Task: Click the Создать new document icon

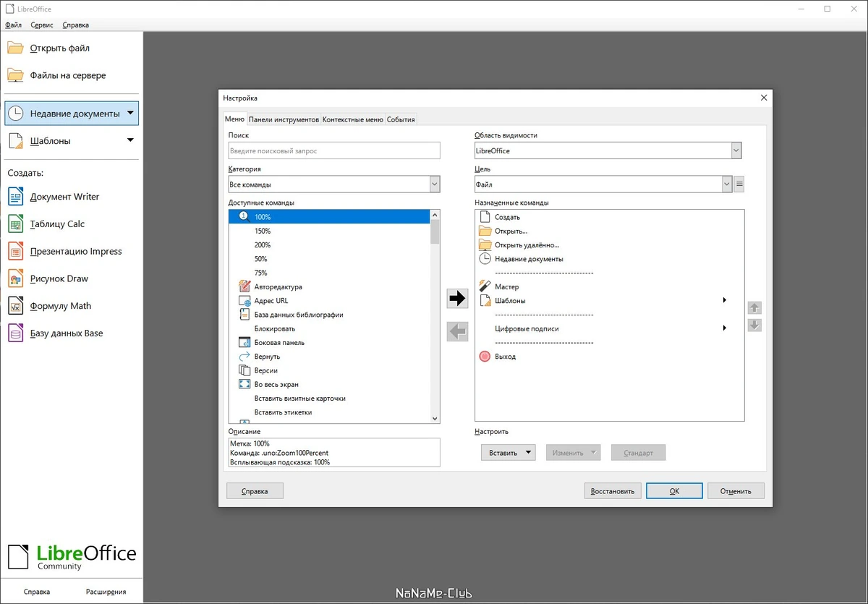Action: tap(485, 217)
